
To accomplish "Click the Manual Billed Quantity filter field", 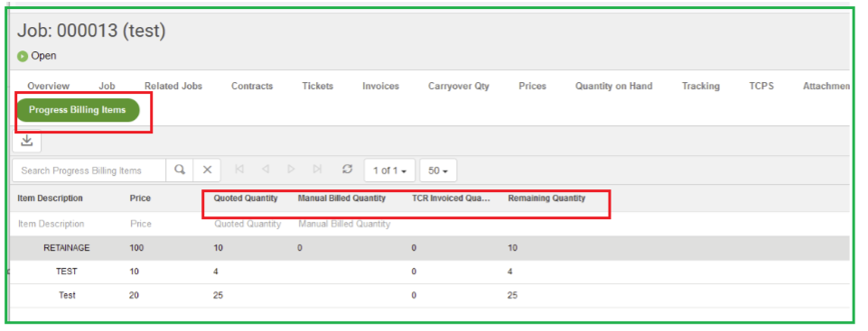I will point(344,224).
